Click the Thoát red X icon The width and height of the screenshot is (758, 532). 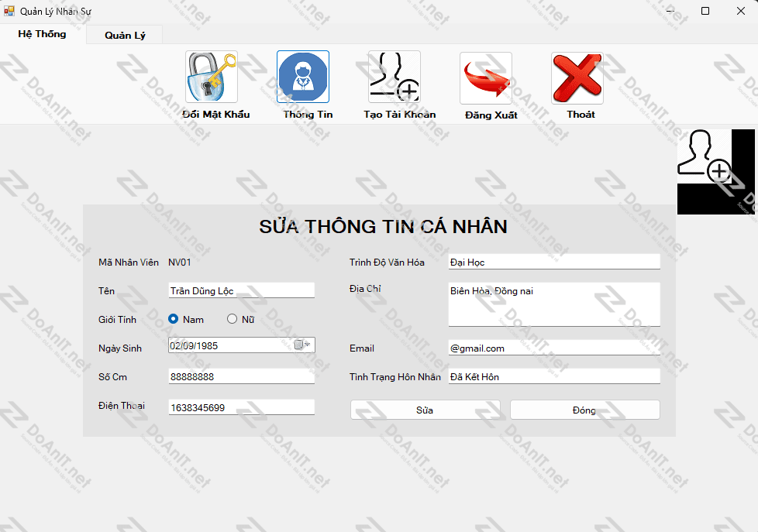coord(577,77)
